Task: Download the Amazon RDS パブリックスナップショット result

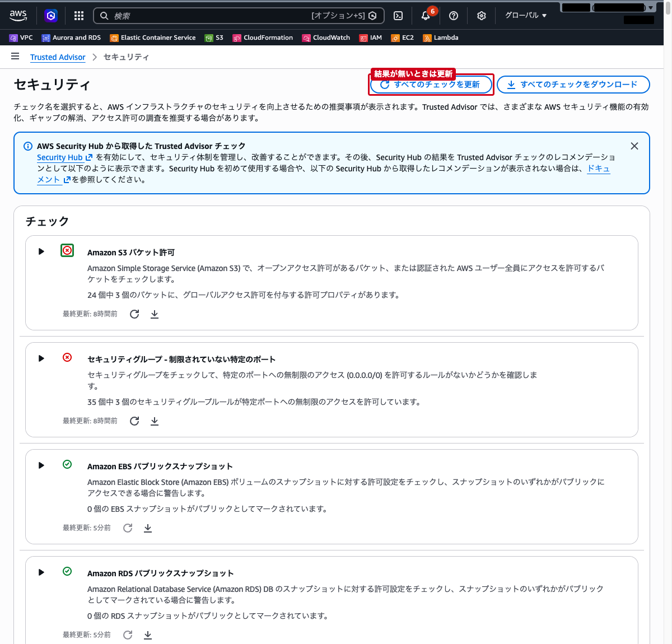Action: pos(148,635)
